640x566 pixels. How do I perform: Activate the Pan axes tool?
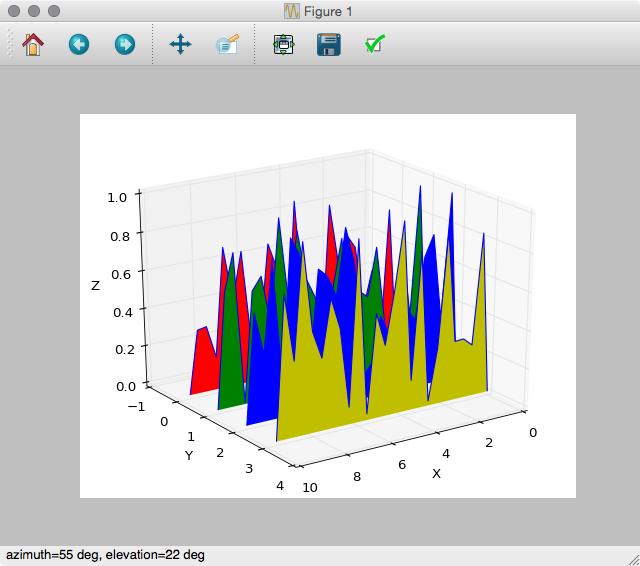click(180, 44)
